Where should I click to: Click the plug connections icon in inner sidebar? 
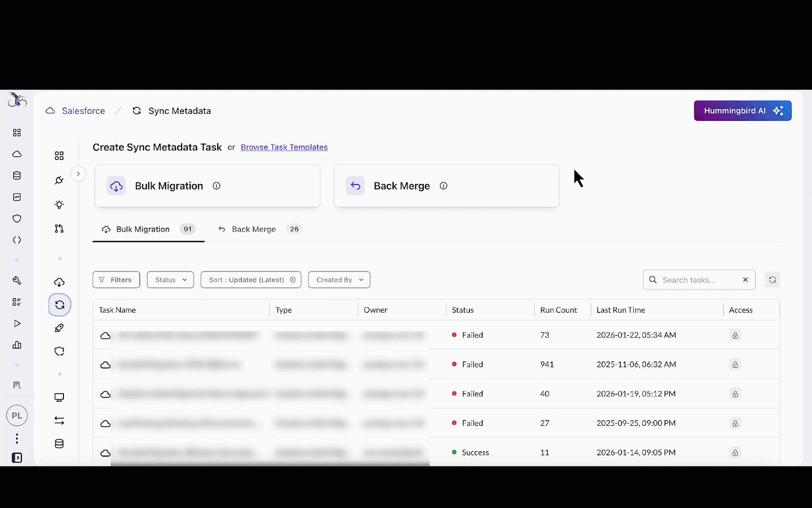(59, 180)
